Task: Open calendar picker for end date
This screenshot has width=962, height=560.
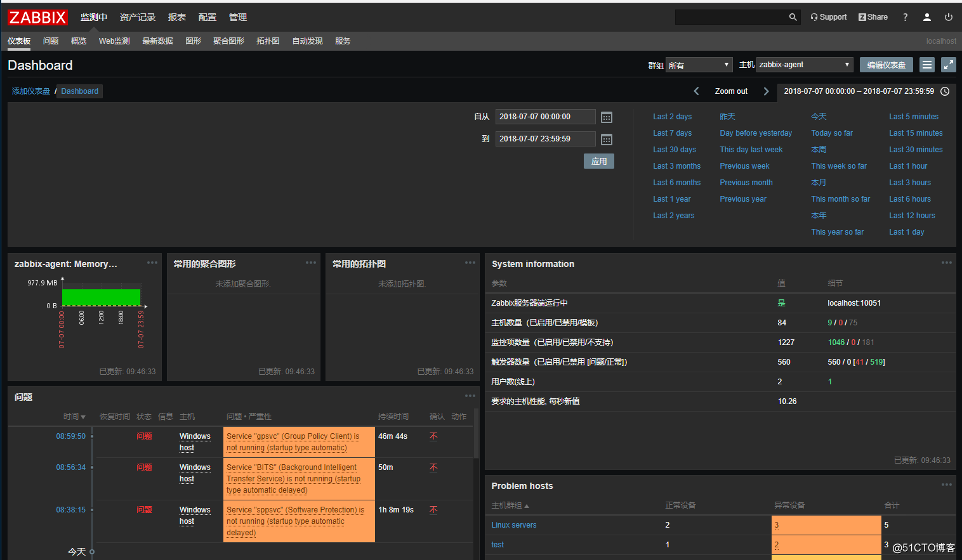Action: pos(607,140)
